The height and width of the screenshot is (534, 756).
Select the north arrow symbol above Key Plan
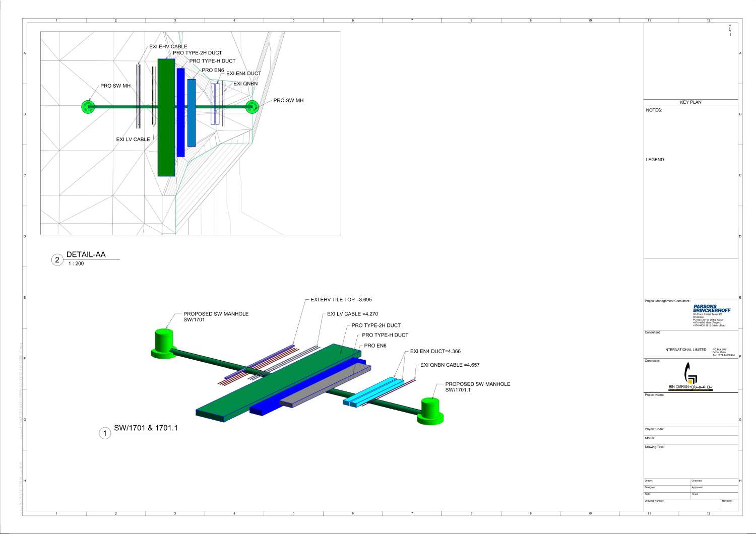point(729,30)
